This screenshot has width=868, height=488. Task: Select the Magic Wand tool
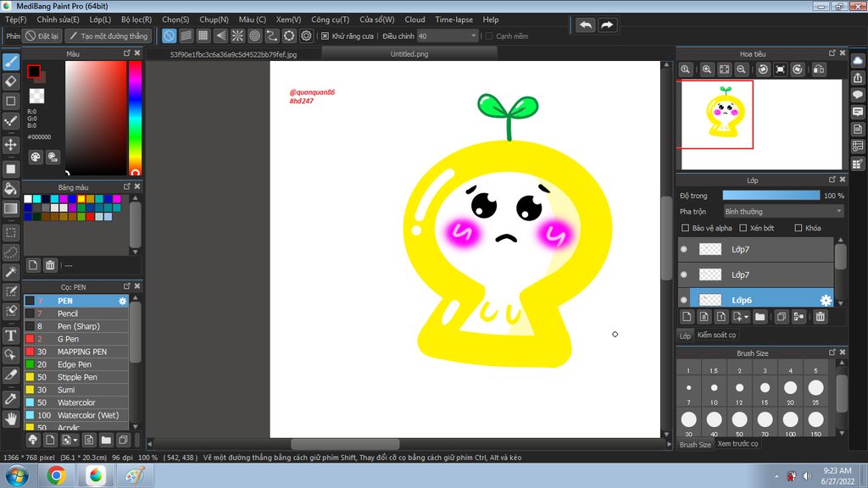(x=11, y=272)
